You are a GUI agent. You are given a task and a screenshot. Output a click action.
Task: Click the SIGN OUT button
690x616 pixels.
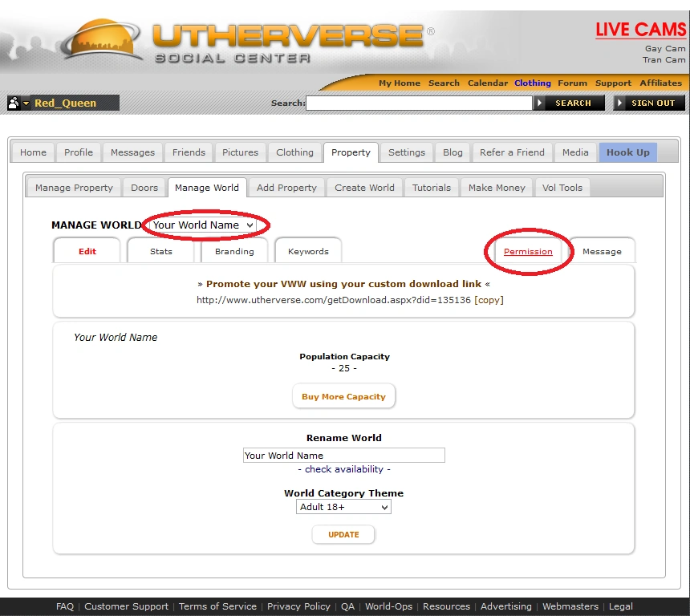[649, 103]
